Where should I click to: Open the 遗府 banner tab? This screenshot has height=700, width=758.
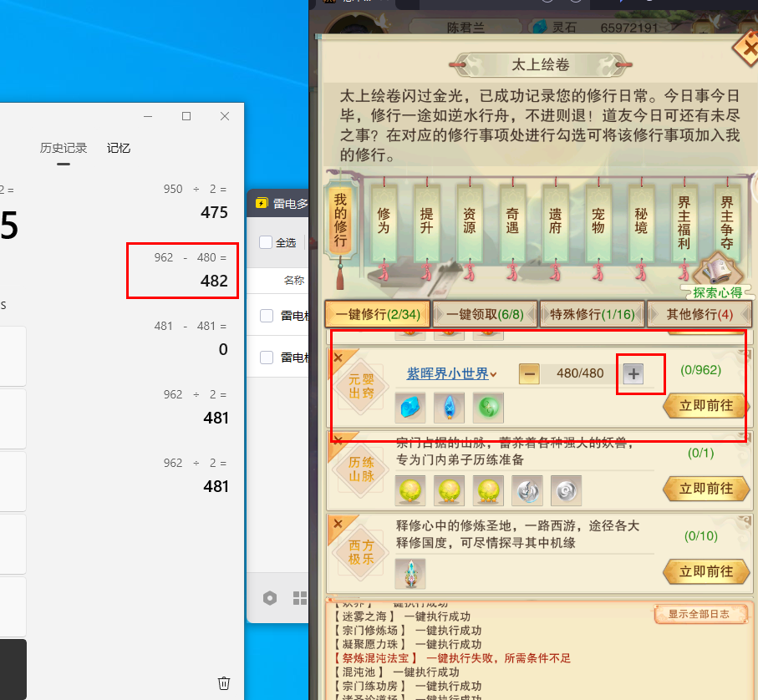(x=556, y=223)
